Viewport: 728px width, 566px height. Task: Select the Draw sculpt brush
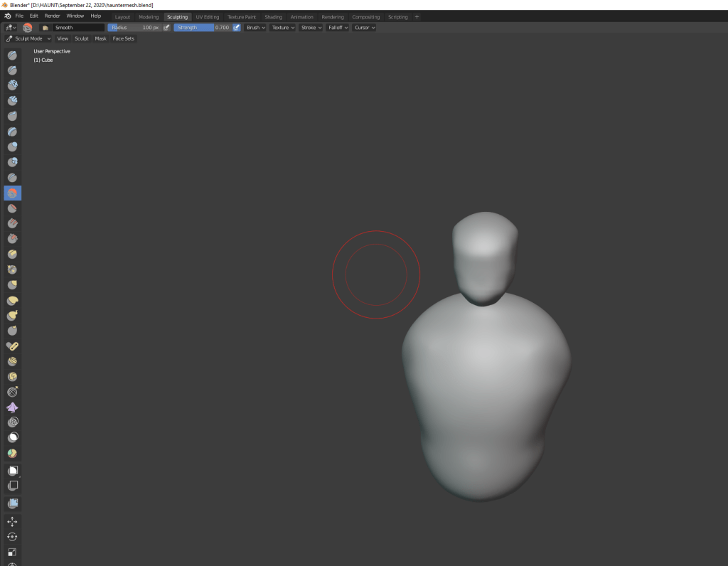(x=12, y=55)
